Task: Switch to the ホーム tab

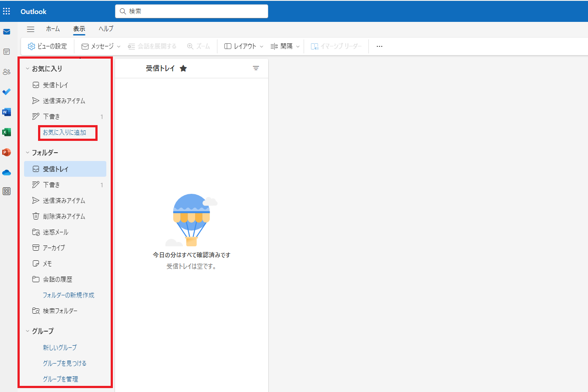Action: [x=53, y=29]
